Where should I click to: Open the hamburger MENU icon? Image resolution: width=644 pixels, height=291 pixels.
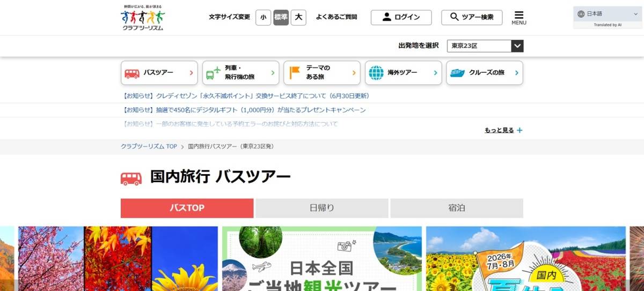coord(518,18)
